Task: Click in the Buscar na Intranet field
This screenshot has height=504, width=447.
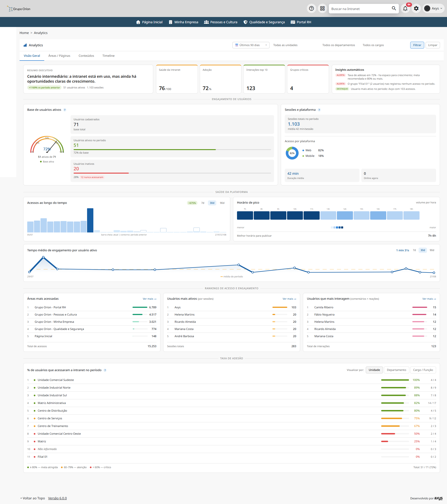Action: pyautogui.click(x=360, y=9)
